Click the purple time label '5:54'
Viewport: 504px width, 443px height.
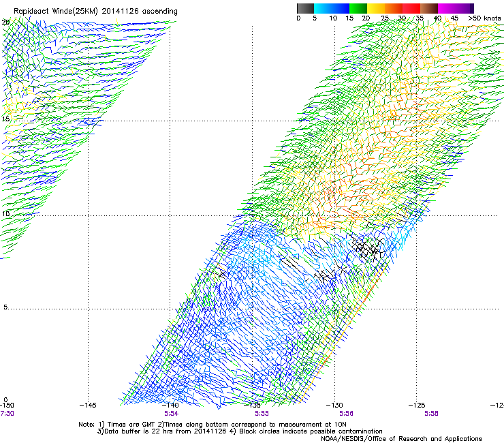coord(172,414)
